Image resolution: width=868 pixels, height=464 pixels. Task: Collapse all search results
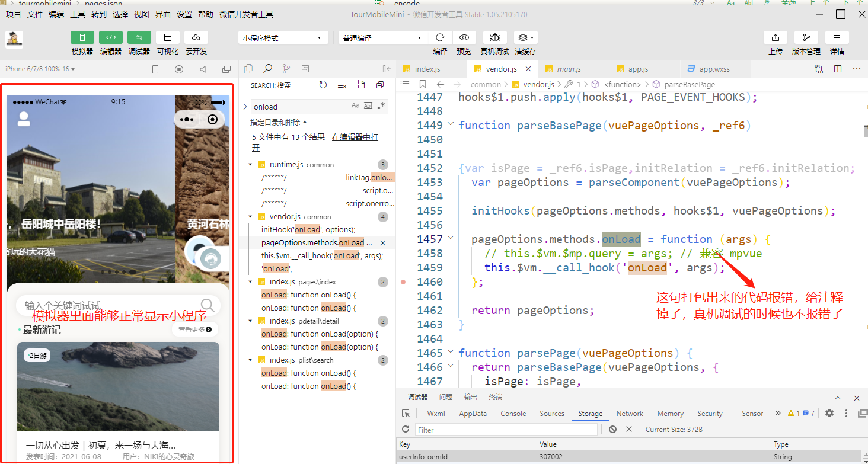(380, 85)
